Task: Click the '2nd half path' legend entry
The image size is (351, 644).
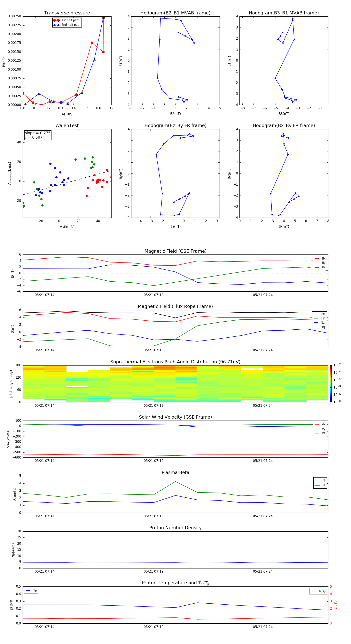Action: tap(67, 25)
